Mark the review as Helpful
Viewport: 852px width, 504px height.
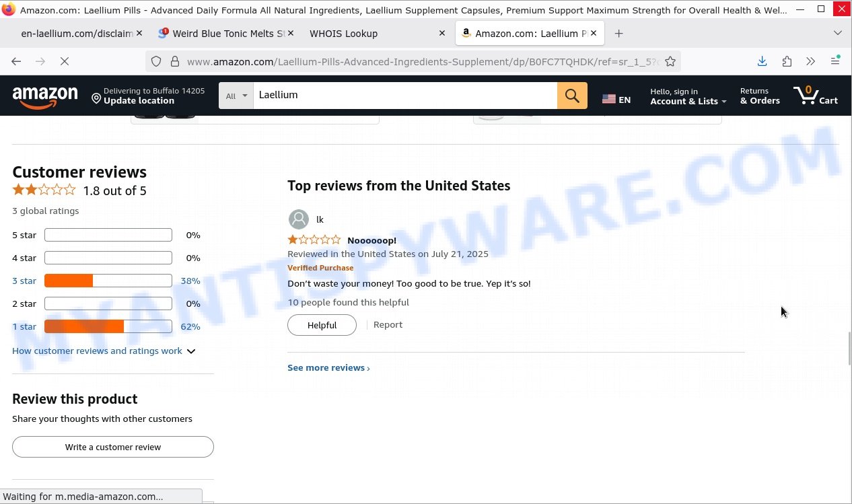(x=322, y=325)
